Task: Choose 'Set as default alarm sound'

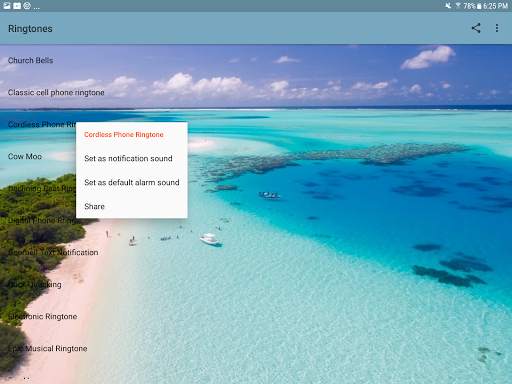Action: click(x=132, y=182)
